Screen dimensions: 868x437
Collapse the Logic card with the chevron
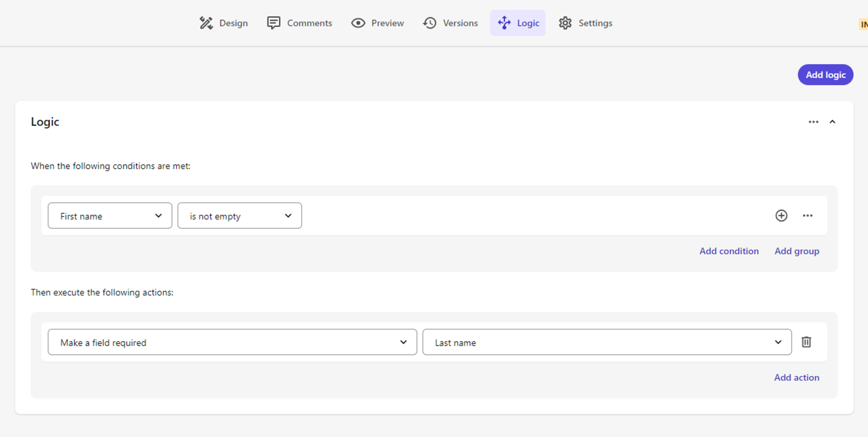pos(832,122)
